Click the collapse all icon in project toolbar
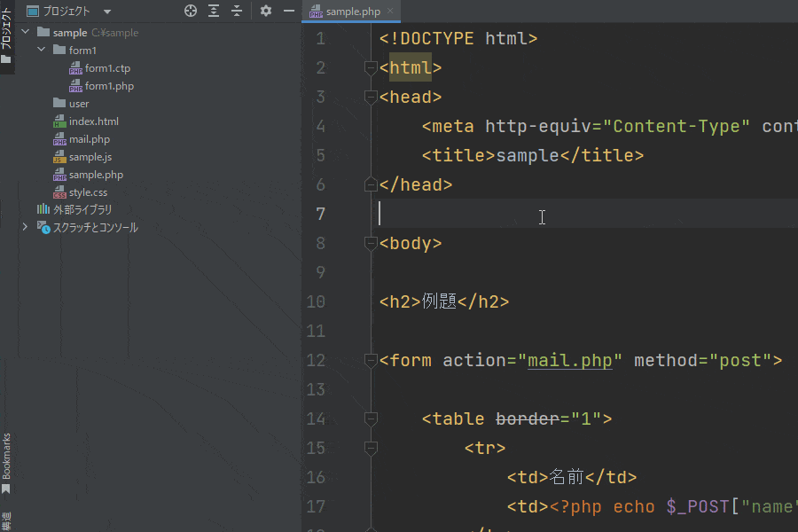798x532 pixels. point(237,12)
